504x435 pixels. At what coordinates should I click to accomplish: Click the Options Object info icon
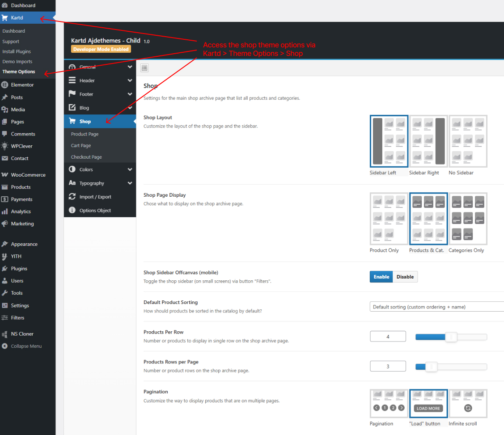coord(72,210)
